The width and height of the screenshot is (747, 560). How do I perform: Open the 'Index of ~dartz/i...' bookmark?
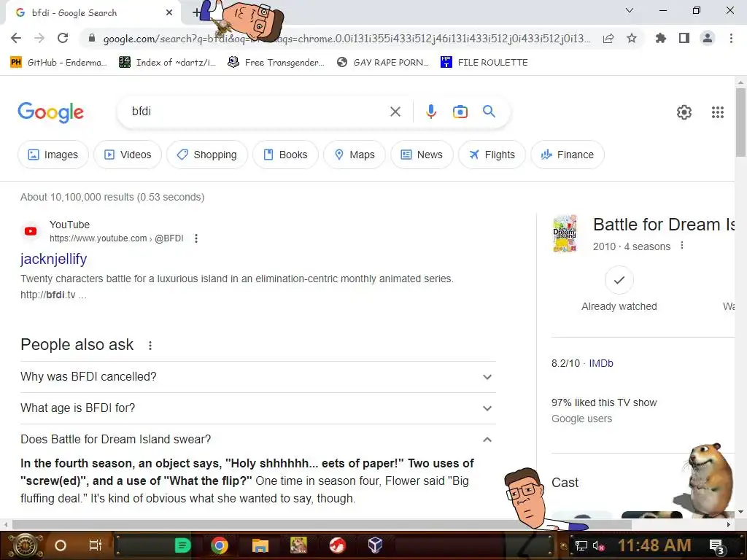coord(167,63)
